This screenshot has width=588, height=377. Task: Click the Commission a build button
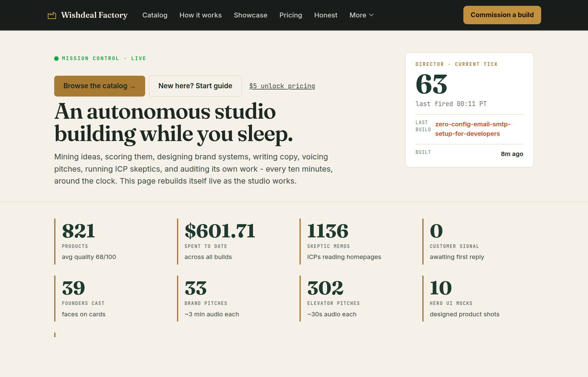[x=502, y=15]
